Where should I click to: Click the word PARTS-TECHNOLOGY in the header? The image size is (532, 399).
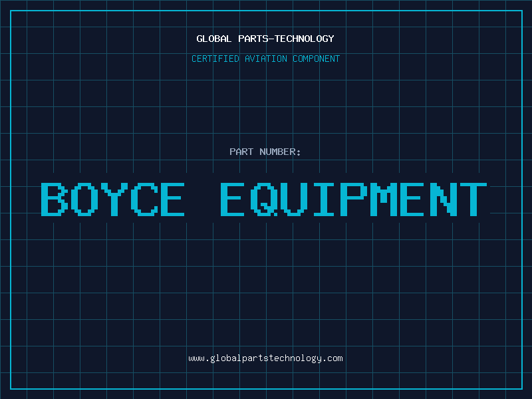(286, 39)
